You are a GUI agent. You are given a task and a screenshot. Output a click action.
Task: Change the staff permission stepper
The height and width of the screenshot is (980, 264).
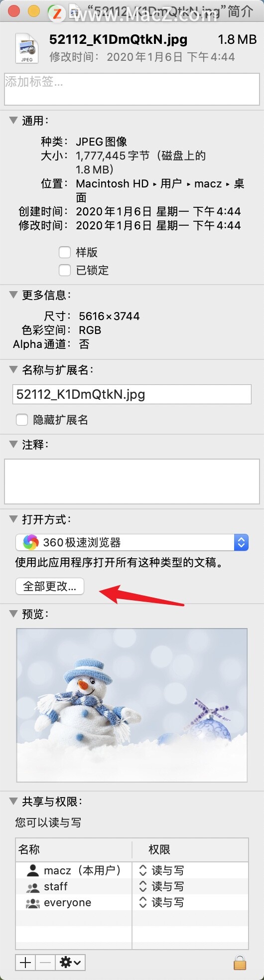[143, 886]
